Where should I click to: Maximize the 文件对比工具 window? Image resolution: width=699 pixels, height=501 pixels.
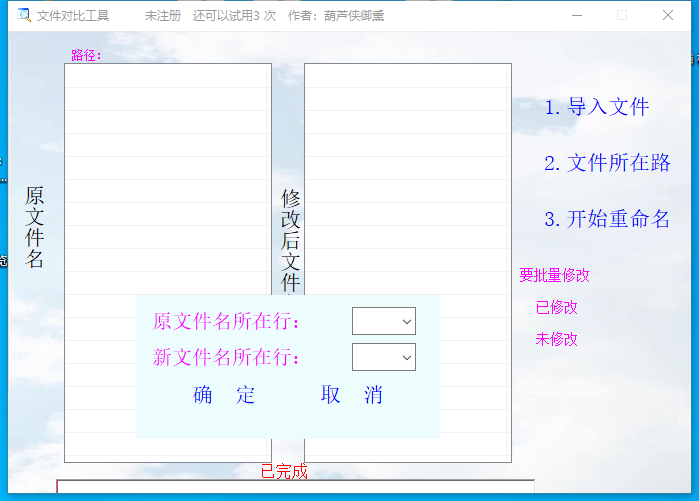click(622, 15)
